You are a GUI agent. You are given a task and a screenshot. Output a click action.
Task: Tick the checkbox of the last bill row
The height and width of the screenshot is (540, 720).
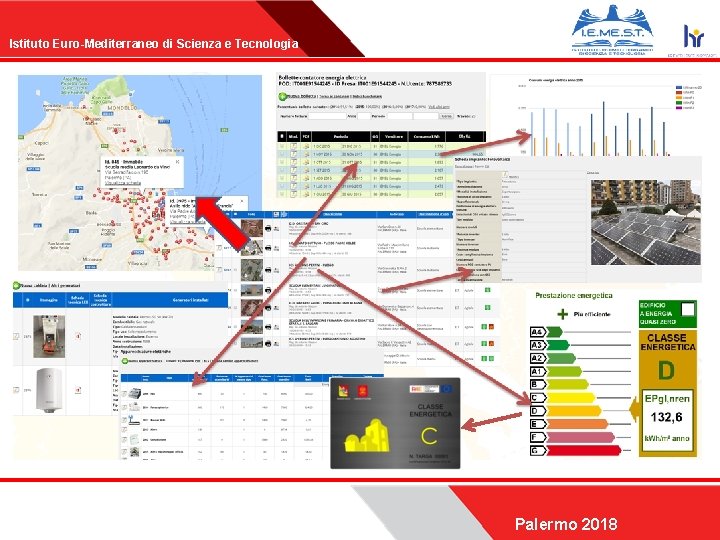coord(282,194)
